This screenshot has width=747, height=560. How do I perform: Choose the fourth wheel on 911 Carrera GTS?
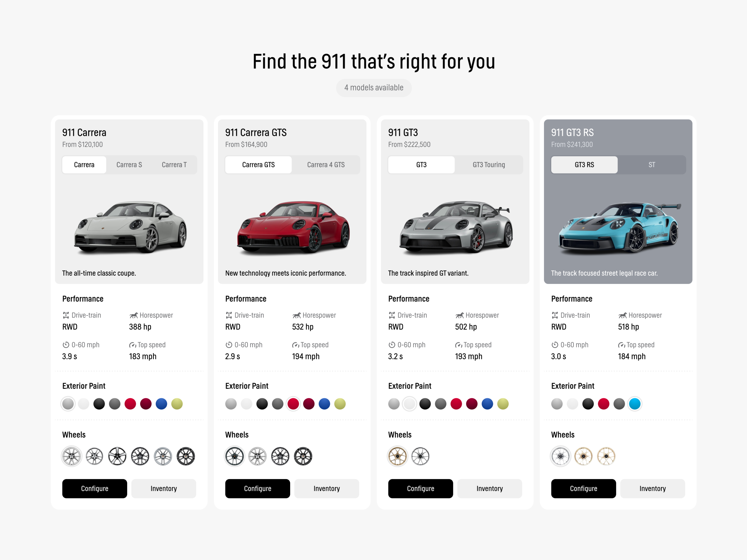[x=303, y=456]
